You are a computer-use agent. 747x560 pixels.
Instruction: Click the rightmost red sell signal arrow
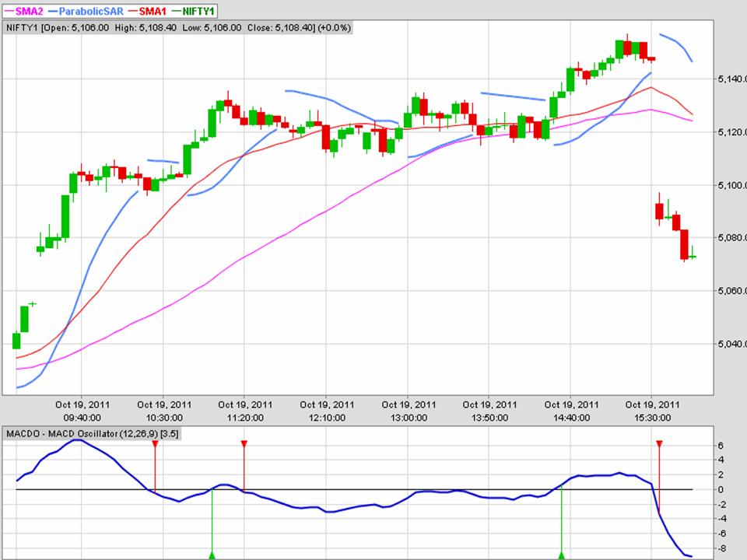pyautogui.click(x=659, y=443)
